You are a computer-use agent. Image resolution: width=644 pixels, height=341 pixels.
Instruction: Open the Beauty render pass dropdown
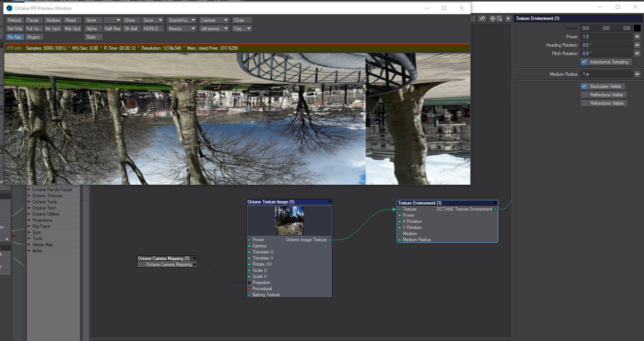(x=182, y=29)
